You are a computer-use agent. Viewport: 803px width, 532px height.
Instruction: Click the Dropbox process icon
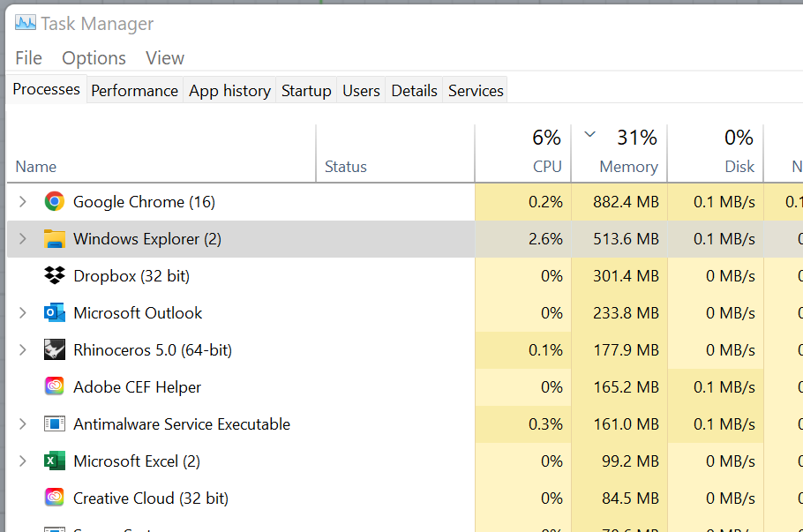[x=55, y=275]
